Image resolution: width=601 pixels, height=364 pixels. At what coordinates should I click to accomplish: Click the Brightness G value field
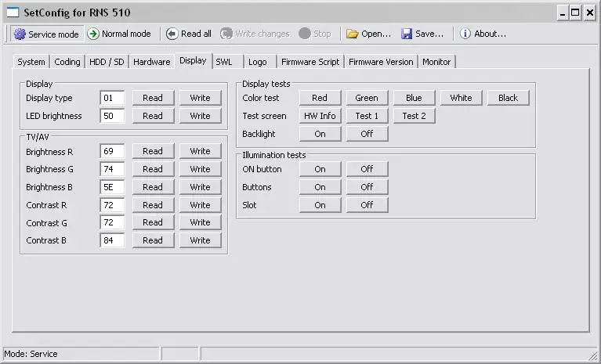point(112,169)
